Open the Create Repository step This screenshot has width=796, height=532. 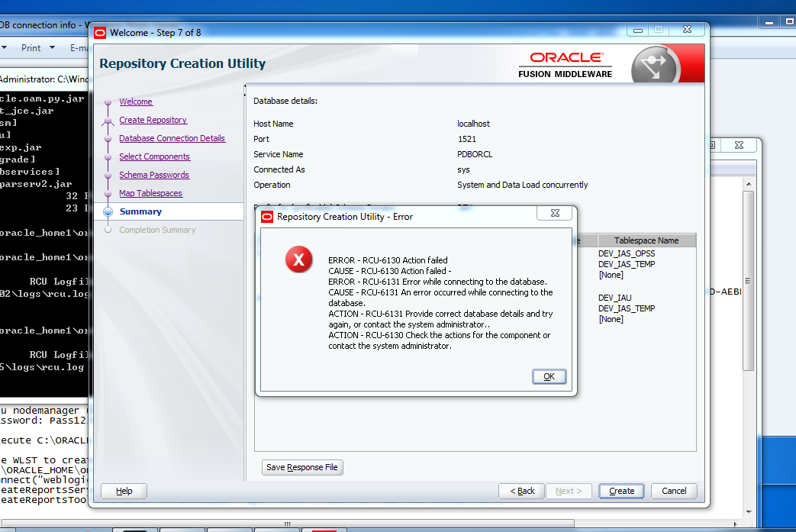[153, 120]
